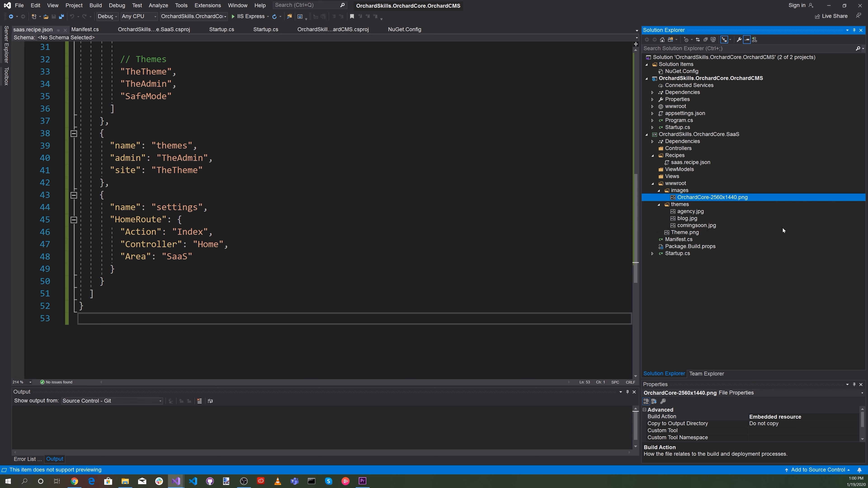868x488 pixels.
Task: Click the Sign in link
Action: click(801, 5)
